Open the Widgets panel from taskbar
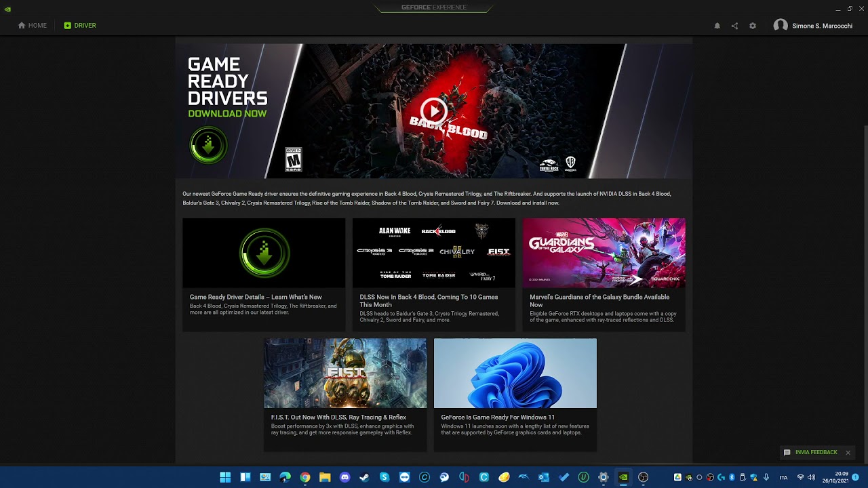 245,477
